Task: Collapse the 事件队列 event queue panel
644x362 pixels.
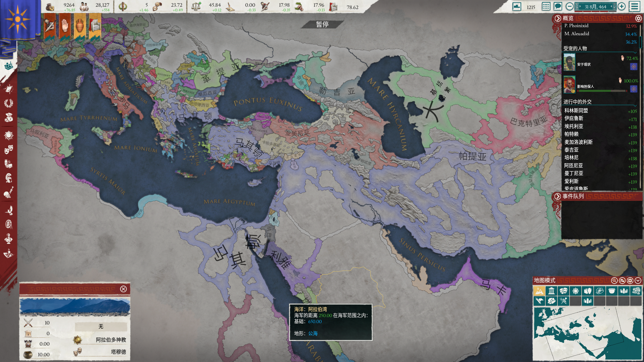Action: pos(557,196)
